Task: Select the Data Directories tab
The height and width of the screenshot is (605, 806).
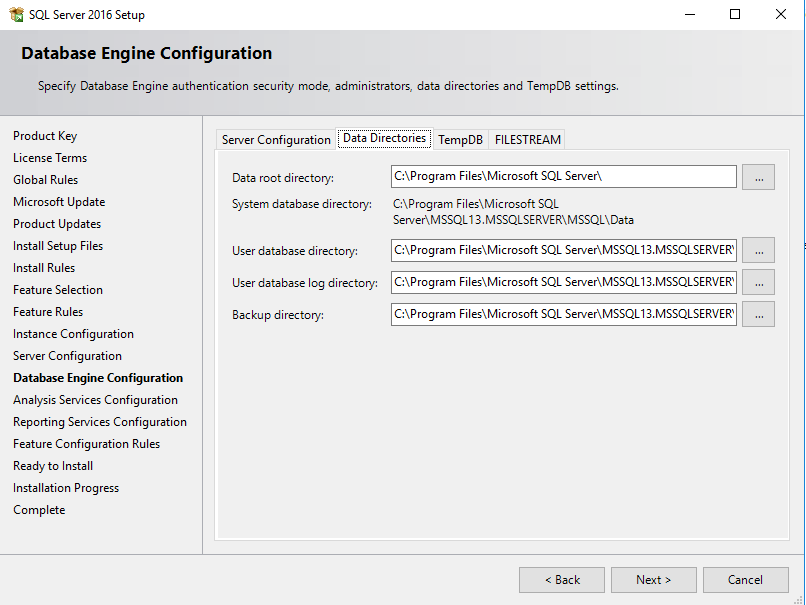Action: 384,138
